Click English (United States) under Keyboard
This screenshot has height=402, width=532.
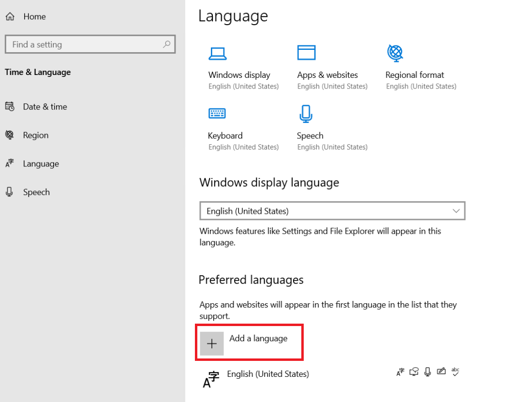[x=244, y=147]
